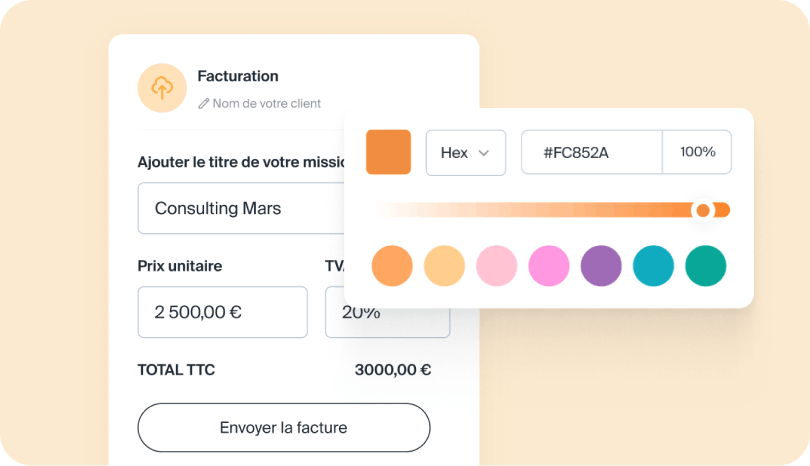Click the Nom de votre client text

click(266, 103)
